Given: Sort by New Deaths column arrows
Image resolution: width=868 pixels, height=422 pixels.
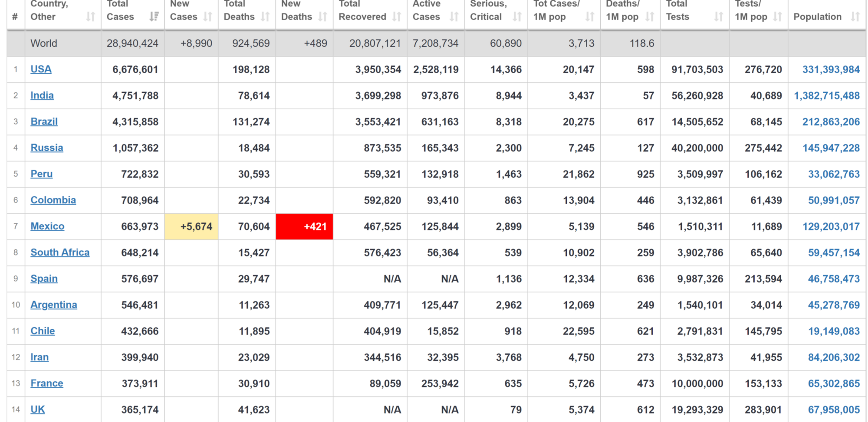Looking at the screenshot, I should (x=322, y=17).
